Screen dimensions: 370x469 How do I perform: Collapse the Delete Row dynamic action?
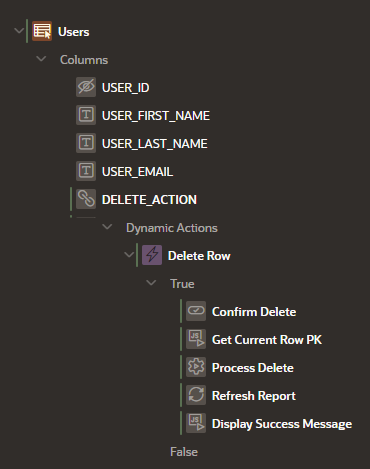129,255
